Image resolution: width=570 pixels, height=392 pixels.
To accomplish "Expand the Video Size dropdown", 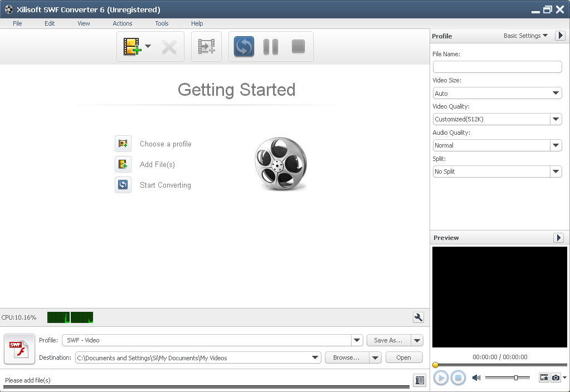I will click(556, 94).
